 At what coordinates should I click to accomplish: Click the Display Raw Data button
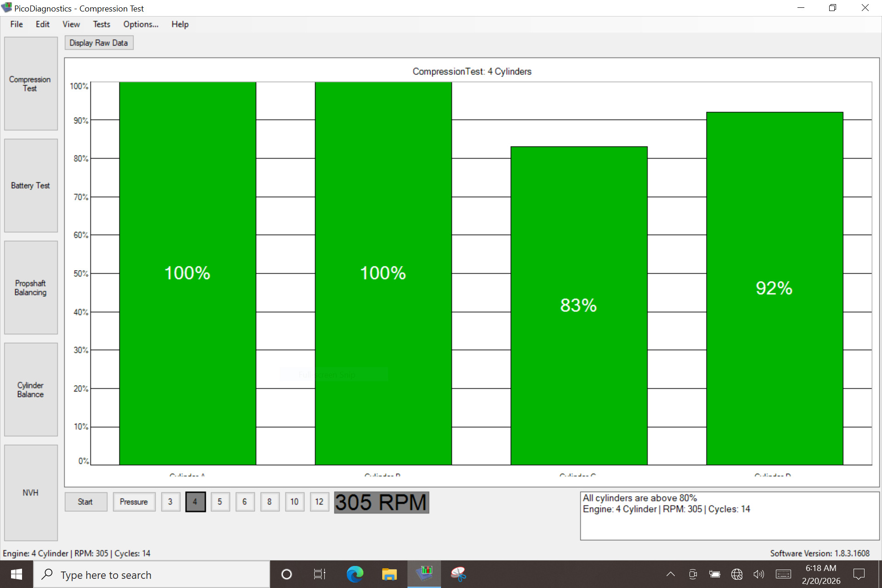pos(99,43)
